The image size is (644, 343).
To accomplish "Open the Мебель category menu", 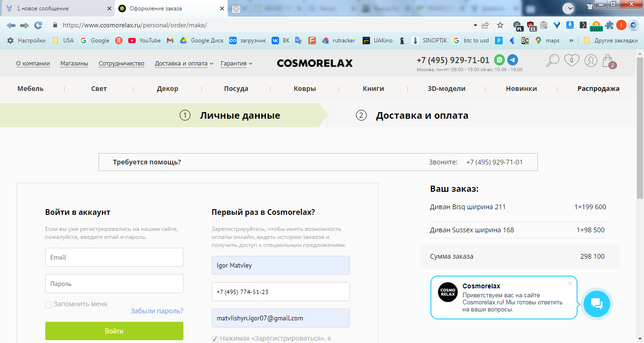I will pos(31,89).
